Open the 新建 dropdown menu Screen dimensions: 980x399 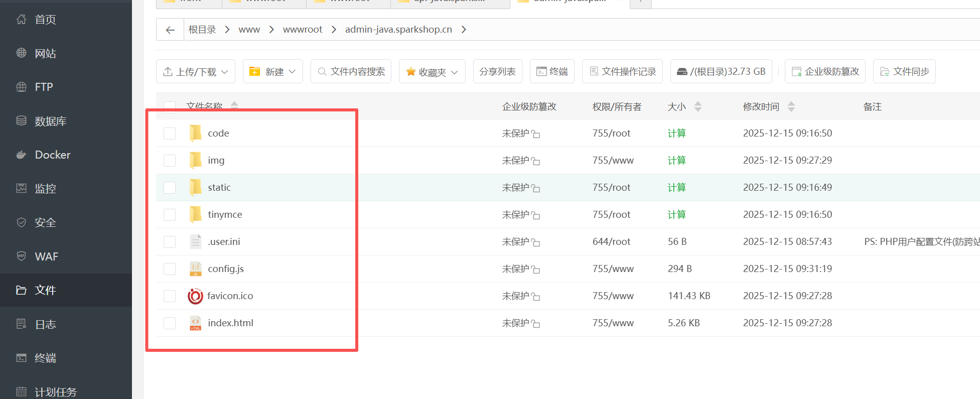pyautogui.click(x=273, y=72)
